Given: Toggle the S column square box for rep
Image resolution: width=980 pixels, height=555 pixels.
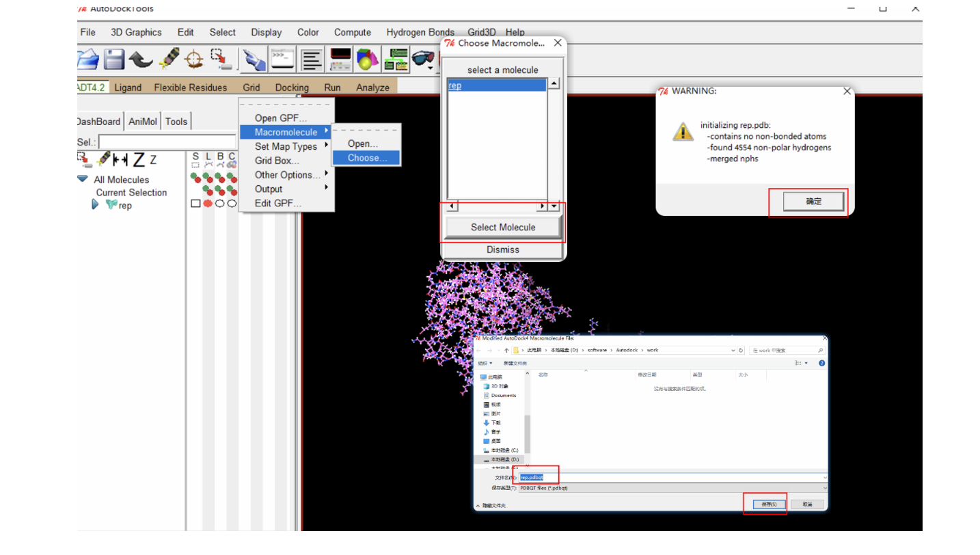Looking at the screenshot, I should click(195, 204).
